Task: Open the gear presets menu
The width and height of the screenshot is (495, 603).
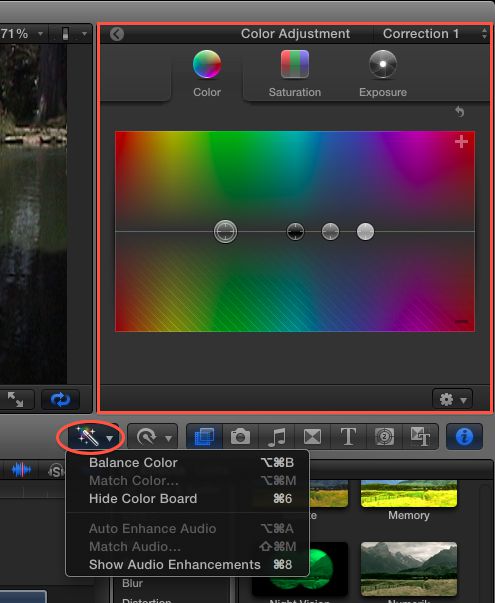Action: [452, 399]
